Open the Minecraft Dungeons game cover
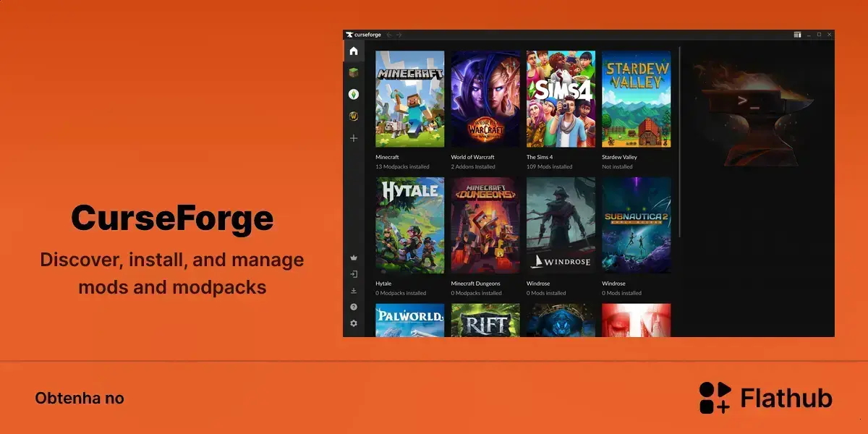The height and width of the screenshot is (434, 868). [x=485, y=225]
